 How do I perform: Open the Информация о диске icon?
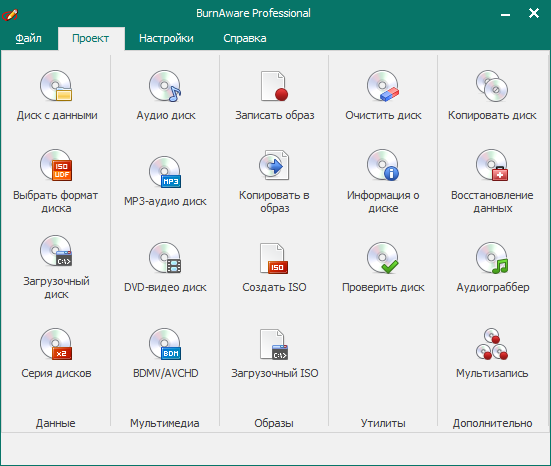(383, 165)
